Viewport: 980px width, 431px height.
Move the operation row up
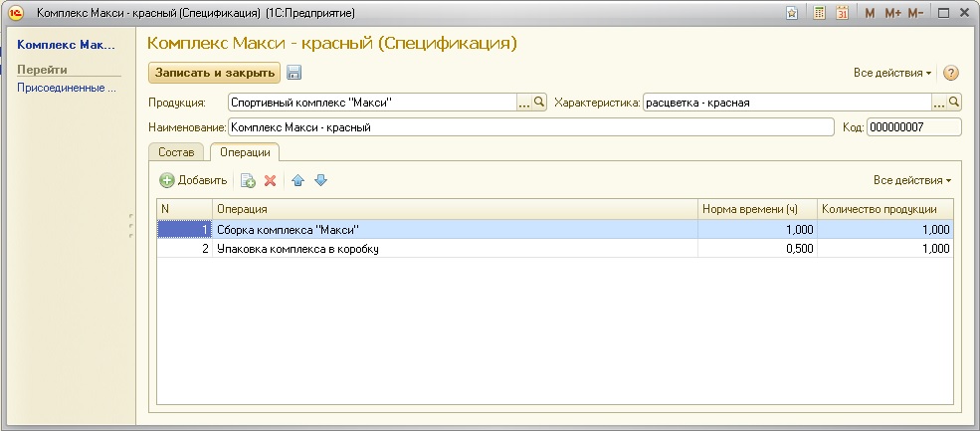point(297,181)
